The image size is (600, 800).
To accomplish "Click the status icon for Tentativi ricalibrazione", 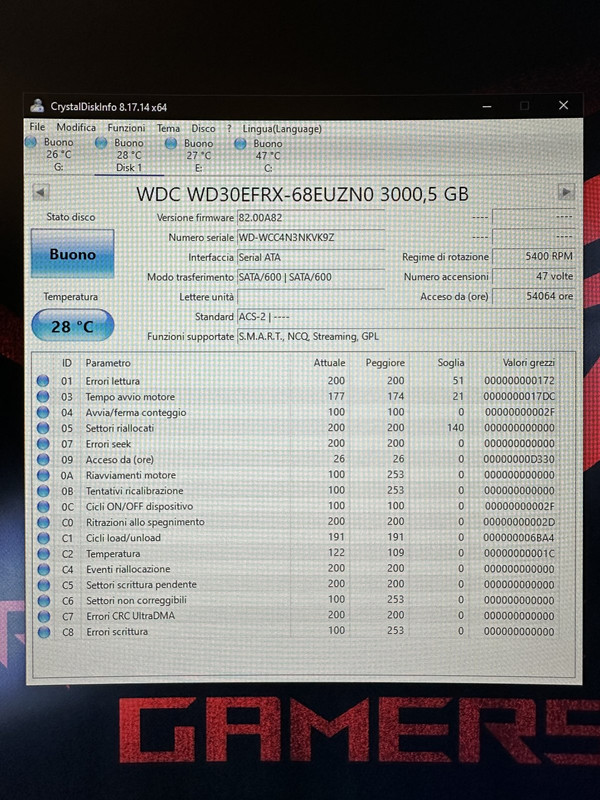I will coord(43,491).
